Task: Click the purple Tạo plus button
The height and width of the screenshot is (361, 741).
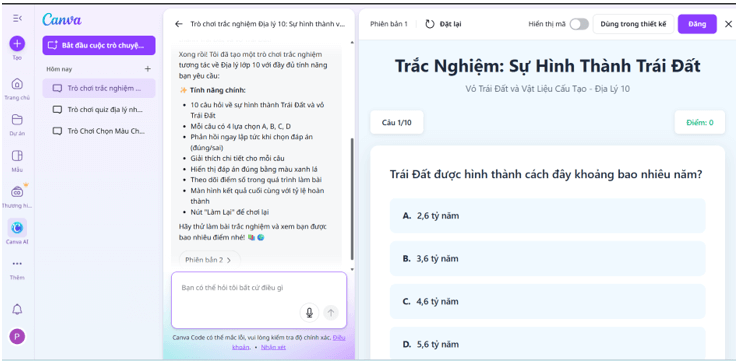Action: pos(17,44)
